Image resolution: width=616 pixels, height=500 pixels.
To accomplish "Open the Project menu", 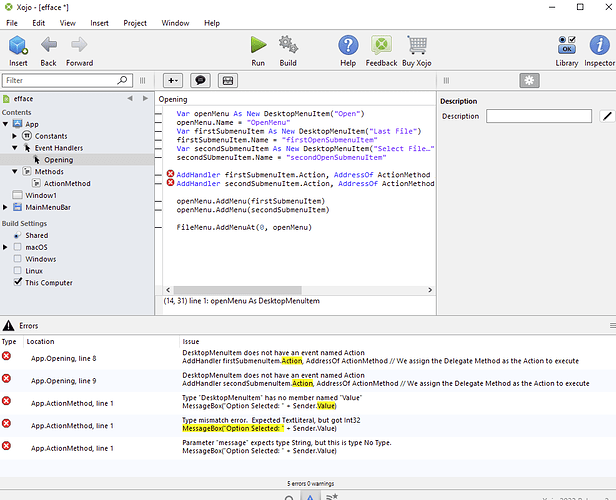I will 135,23.
